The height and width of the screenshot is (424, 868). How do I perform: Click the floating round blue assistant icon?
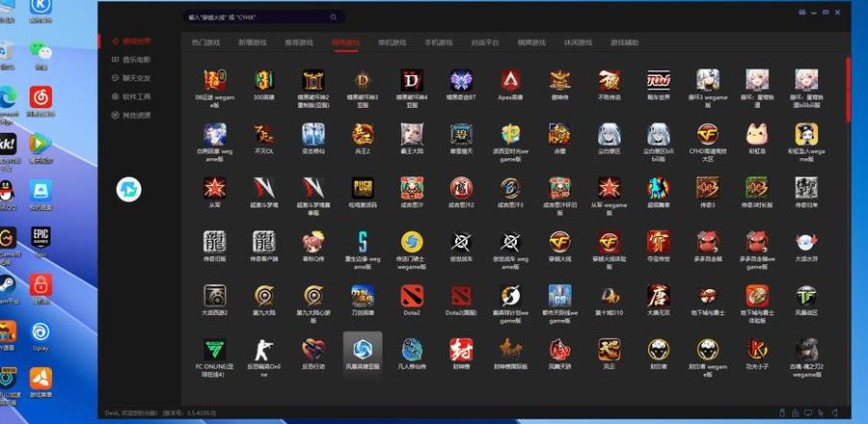tap(129, 190)
